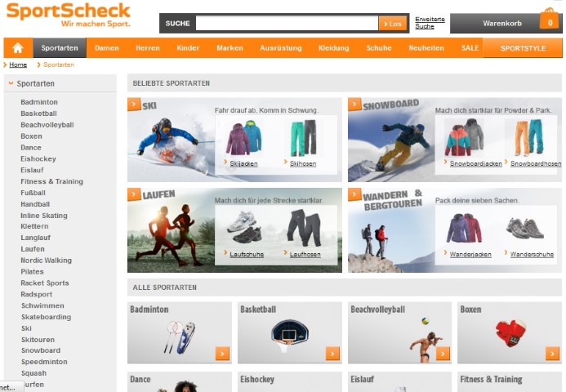566x392 pixels.
Task: Open the Damen menu
Action: tap(107, 48)
